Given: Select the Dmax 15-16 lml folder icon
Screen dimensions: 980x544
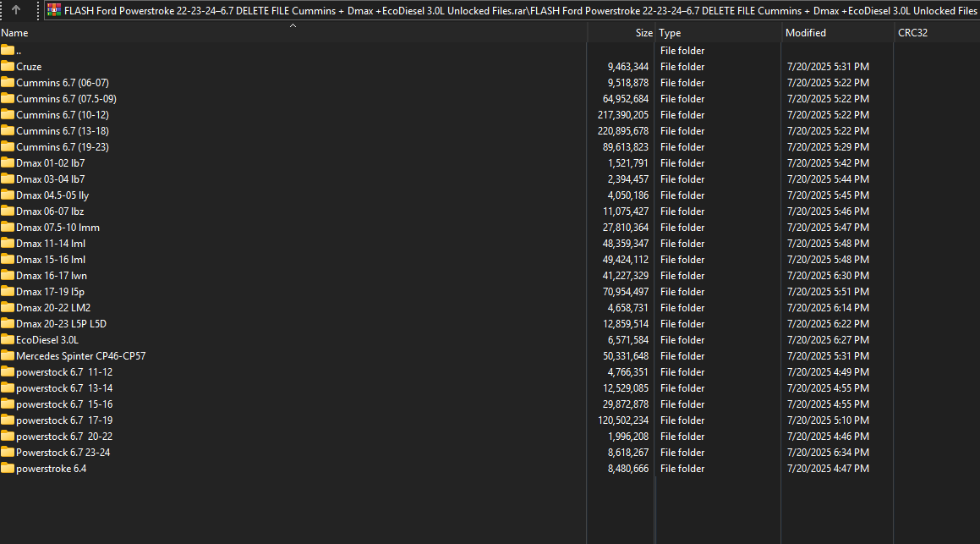Looking at the screenshot, I should (8, 260).
